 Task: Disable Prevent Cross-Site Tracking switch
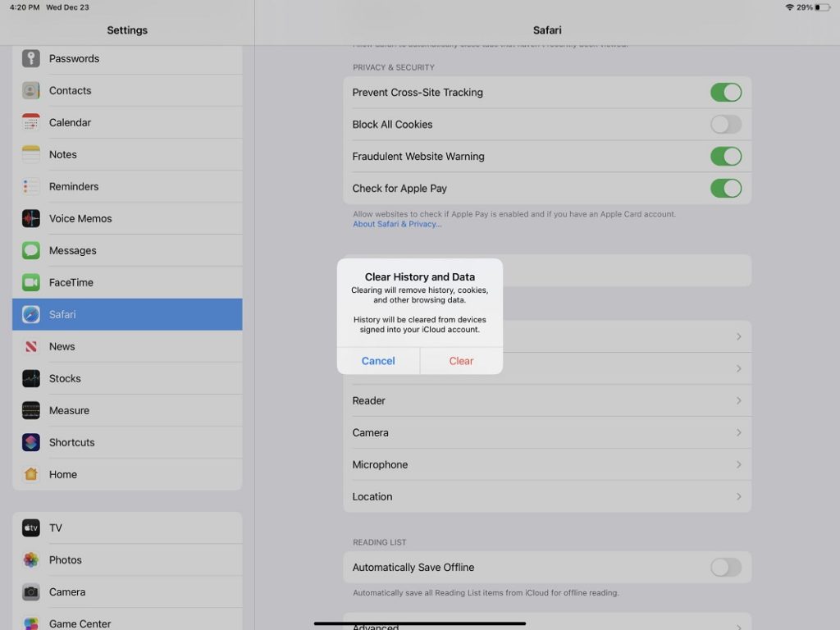click(725, 93)
